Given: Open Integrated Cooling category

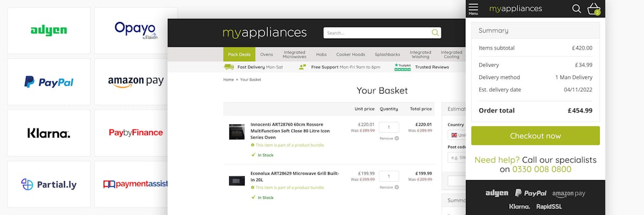Looking at the screenshot, I should pyautogui.click(x=451, y=54).
